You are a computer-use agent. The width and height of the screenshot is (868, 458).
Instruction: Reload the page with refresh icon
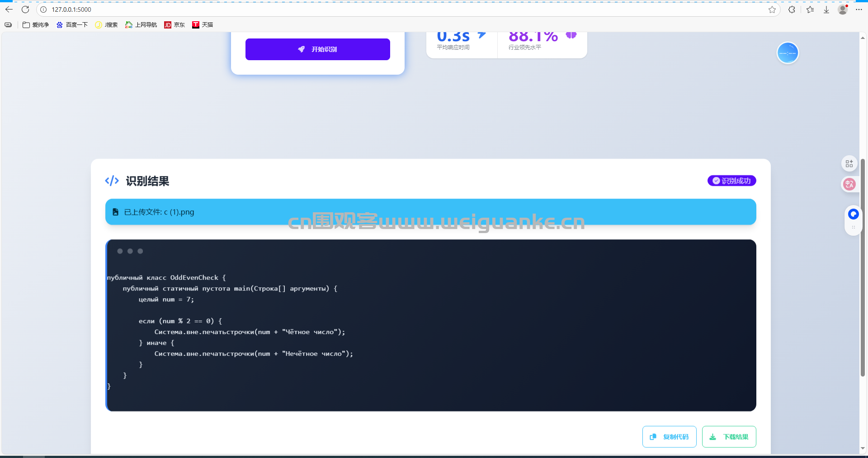[25, 10]
